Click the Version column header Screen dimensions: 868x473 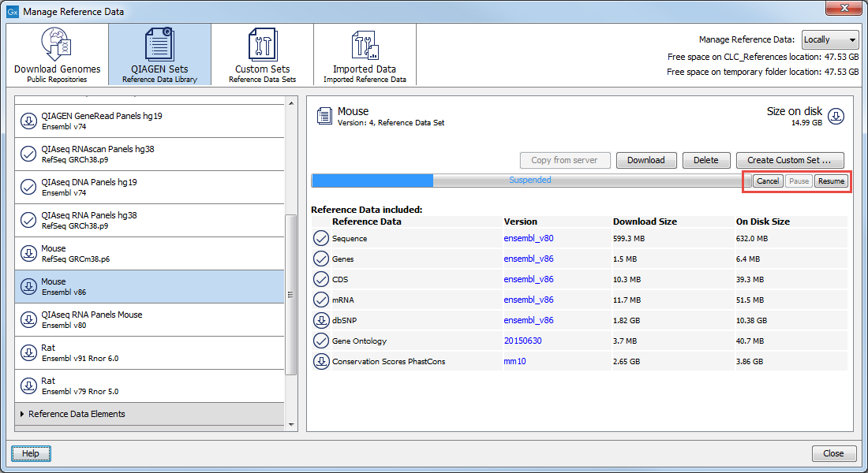[x=520, y=222]
